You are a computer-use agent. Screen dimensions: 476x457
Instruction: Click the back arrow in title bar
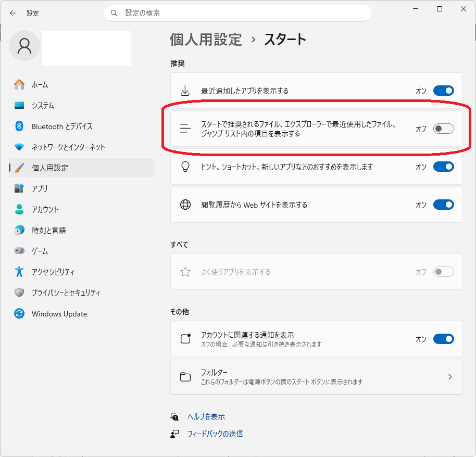[13, 13]
